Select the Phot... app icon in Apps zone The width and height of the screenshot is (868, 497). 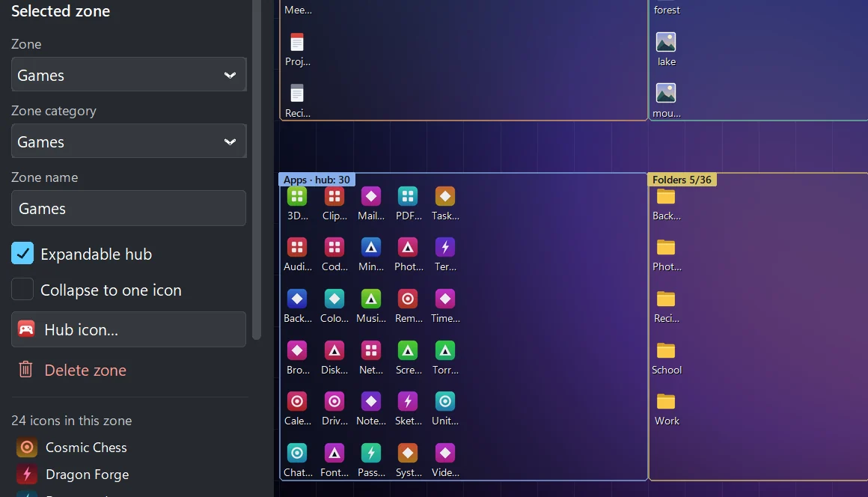[x=408, y=248]
